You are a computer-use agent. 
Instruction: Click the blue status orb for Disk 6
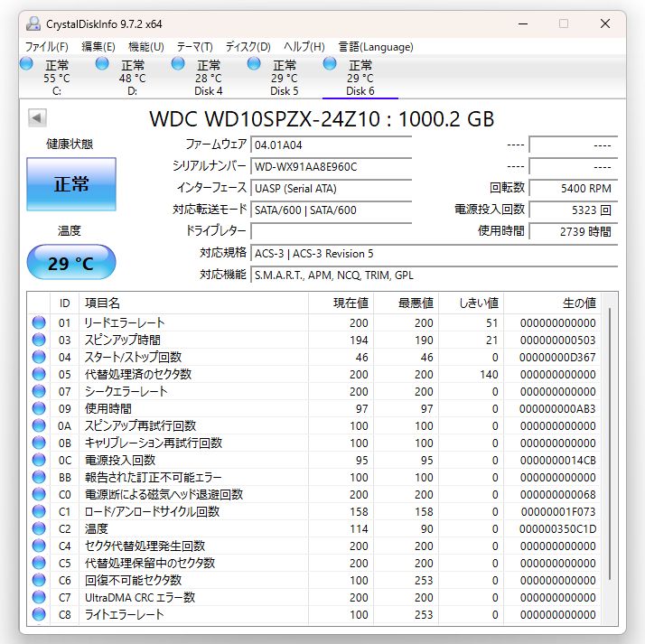(x=330, y=64)
